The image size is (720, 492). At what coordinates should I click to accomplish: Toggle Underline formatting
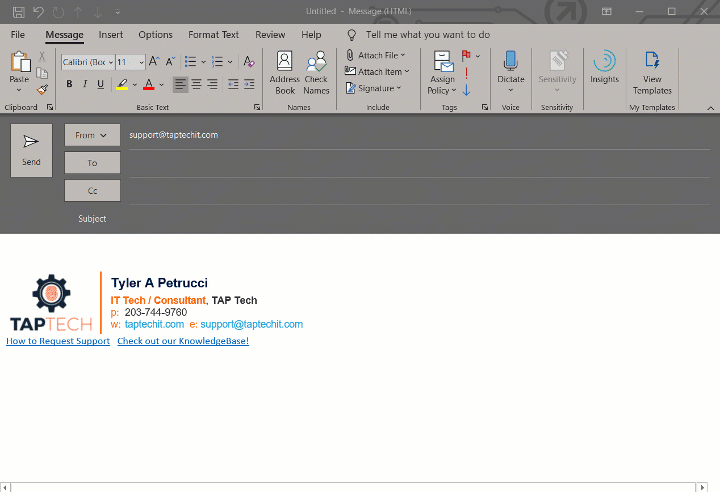point(101,85)
